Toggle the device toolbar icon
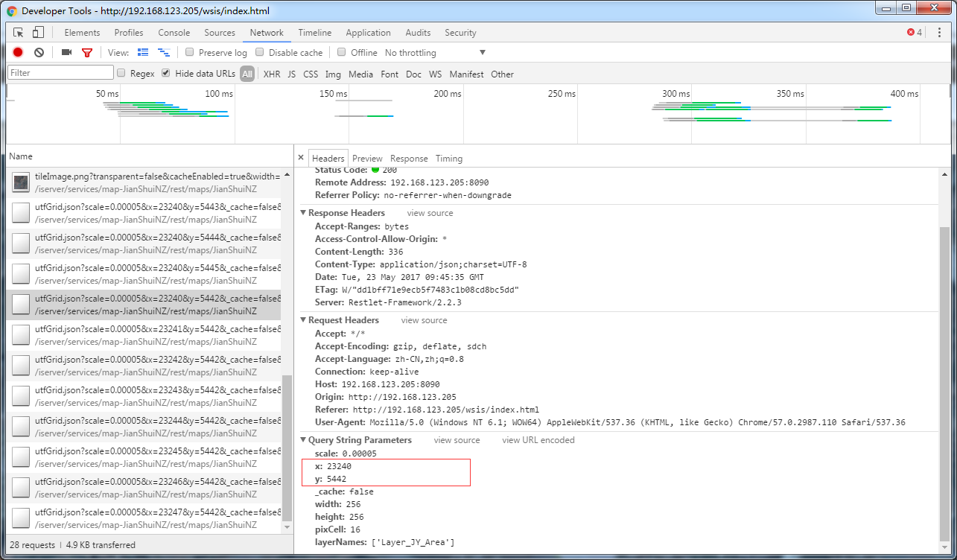The width and height of the screenshot is (957, 560). click(38, 33)
